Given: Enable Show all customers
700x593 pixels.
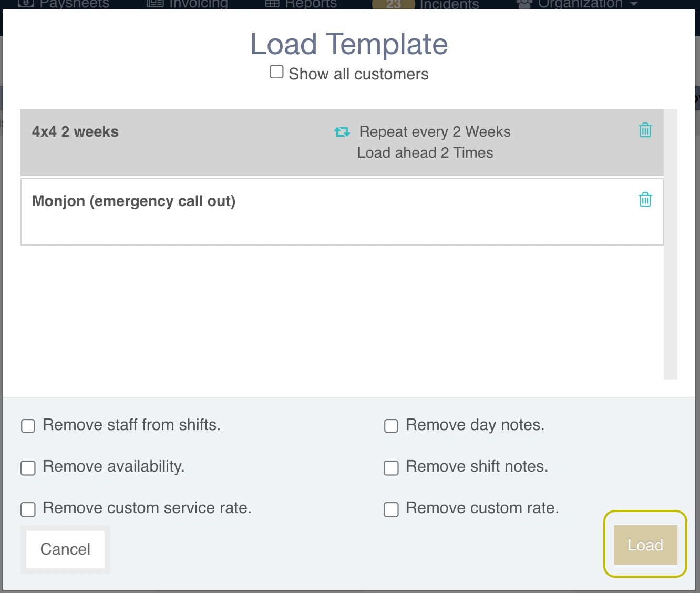Looking at the screenshot, I should (x=276, y=72).
